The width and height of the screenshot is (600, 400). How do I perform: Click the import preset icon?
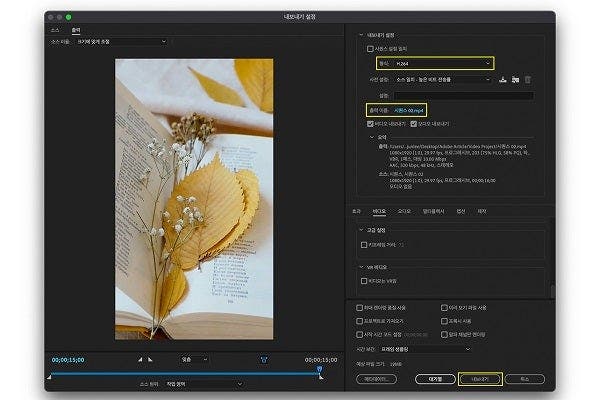point(516,79)
